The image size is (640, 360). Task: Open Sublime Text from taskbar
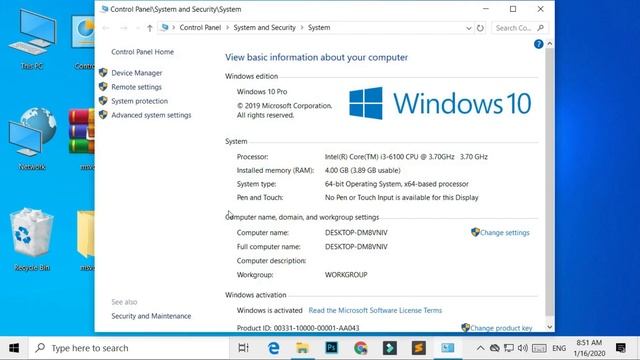coord(418,348)
